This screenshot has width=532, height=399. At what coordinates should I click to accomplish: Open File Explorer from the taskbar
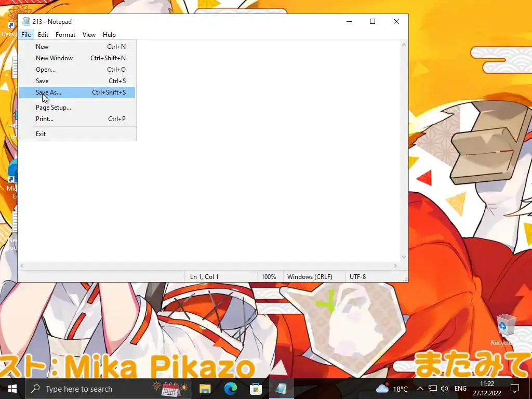[205, 389]
